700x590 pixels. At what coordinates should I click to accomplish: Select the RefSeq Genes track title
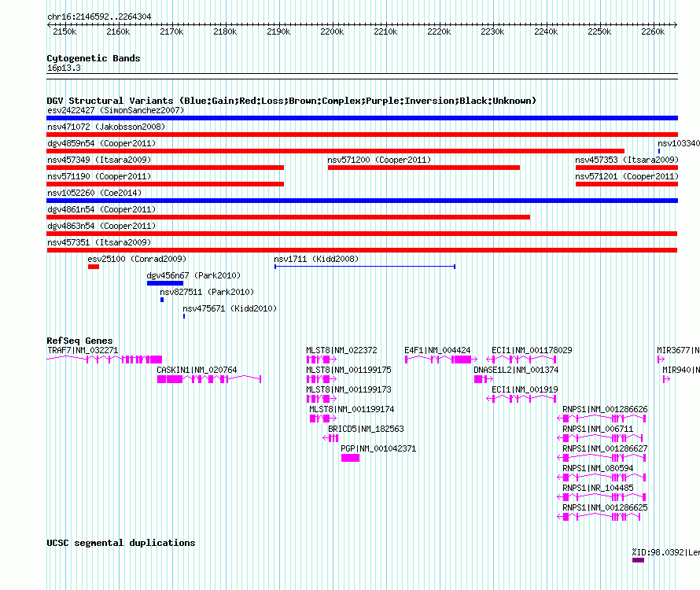[x=79, y=341]
